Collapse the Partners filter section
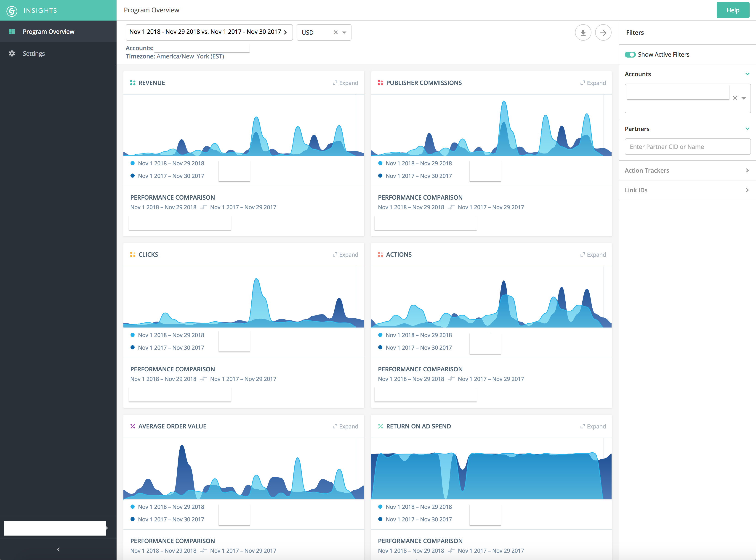The height and width of the screenshot is (560, 756). pos(747,129)
